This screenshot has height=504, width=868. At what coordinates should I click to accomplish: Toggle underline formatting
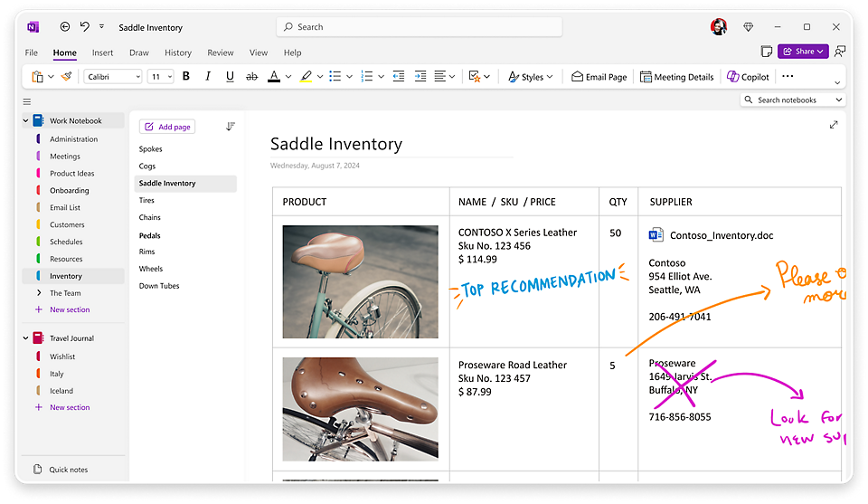230,77
